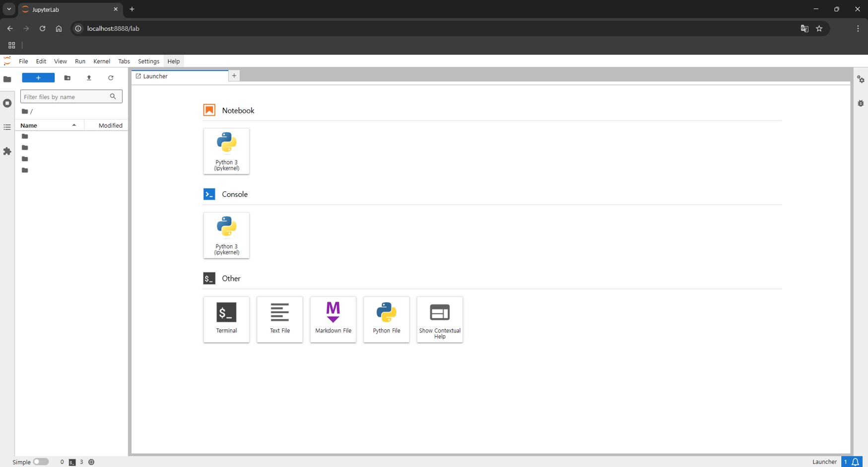Click the blue New Launcher plus button
The height and width of the screenshot is (467, 868).
pos(38,78)
